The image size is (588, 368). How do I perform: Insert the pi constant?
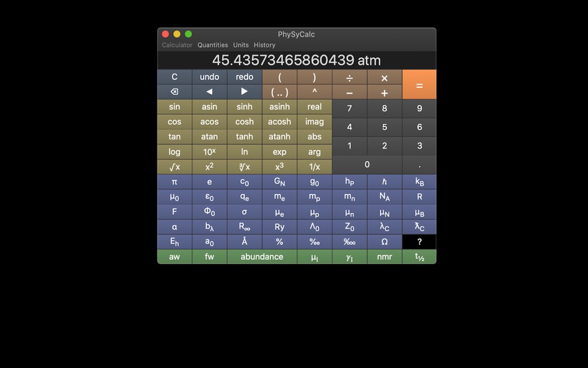[175, 182]
